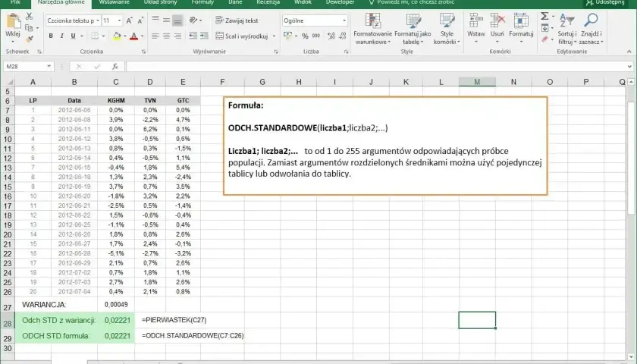Click Scal i wyśrodkuj merge button
Viewport: 637px width, 364px height.
pyautogui.click(x=242, y=36)
